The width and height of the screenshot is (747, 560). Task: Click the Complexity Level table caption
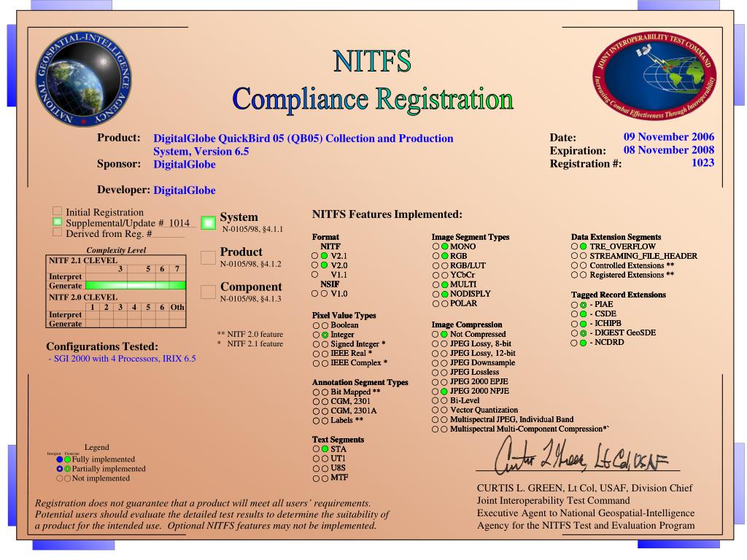tap(116, 250)
